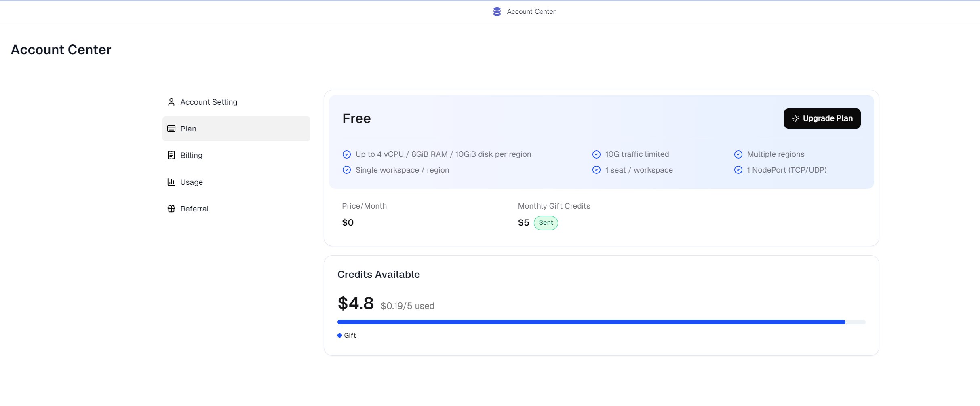Click the text 'Up to 4 vCPU / 8GiB RAM / 10GiB disk per region'
Viewport: 980px width, 406px height.
pyautogui.click(x=443, y=154)
